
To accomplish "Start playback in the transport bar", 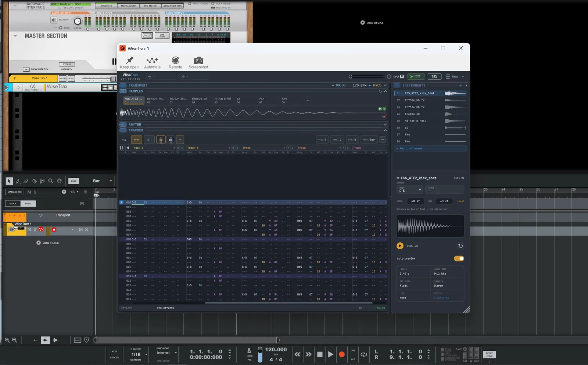I will pyautogui.click(x=330, y=354).
